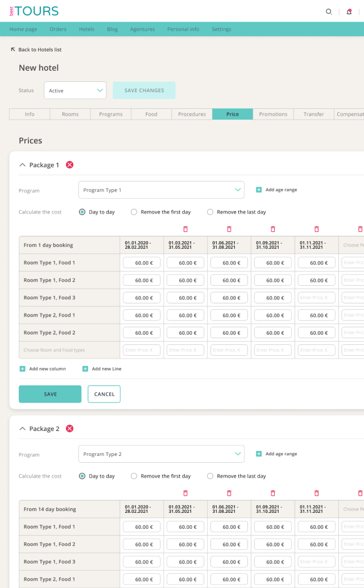The height and width of the screenshot is (588, 364).
Task: Switch to the Promotions tab
Action: [x=273, y=114]
